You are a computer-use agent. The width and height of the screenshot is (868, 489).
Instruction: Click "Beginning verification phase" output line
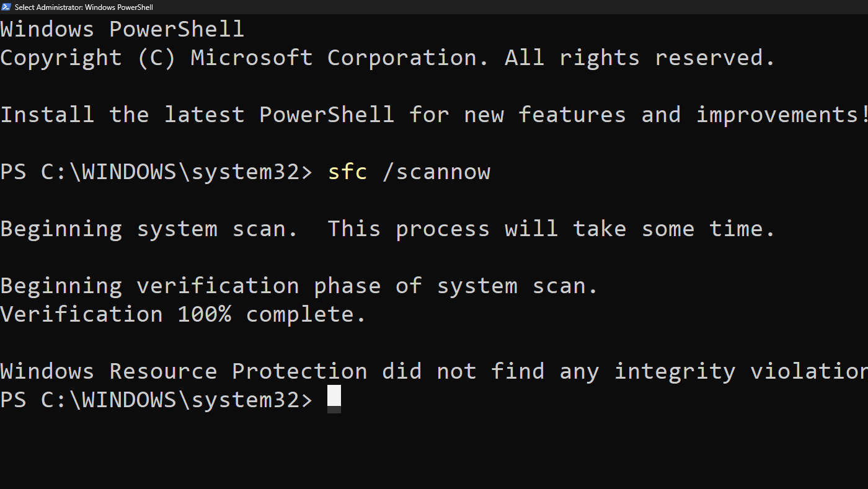coord(197,286)
